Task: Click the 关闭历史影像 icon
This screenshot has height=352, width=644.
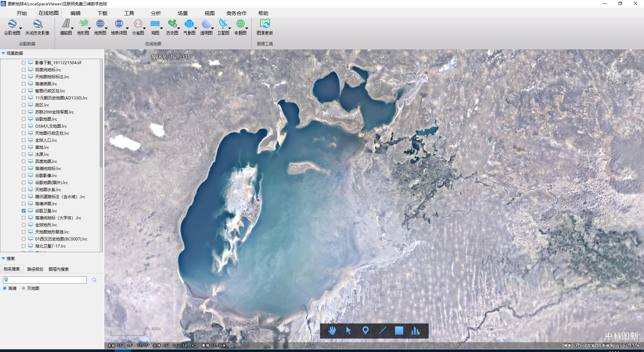Action: [37, 24]
